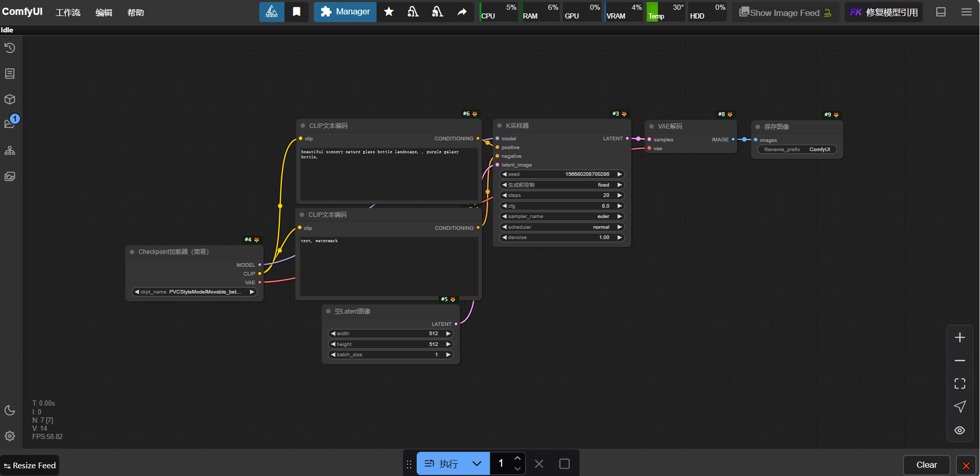Collapse the 保存图像 node dot
The height and width of the screenshot is (476, 980).
click(x=757, y=126)
